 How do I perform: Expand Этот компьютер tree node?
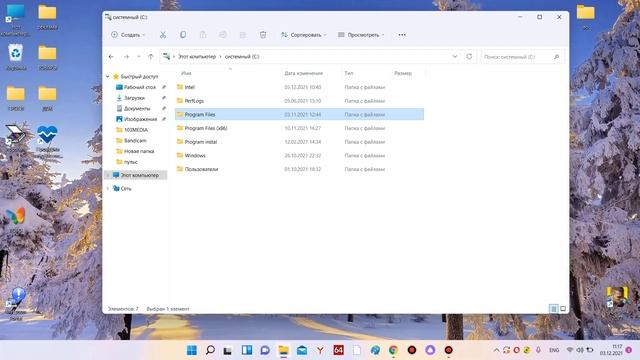[x=108, y=175]
